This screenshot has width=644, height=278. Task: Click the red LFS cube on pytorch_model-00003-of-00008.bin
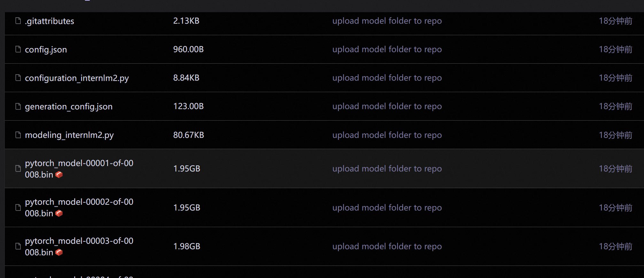59,252
